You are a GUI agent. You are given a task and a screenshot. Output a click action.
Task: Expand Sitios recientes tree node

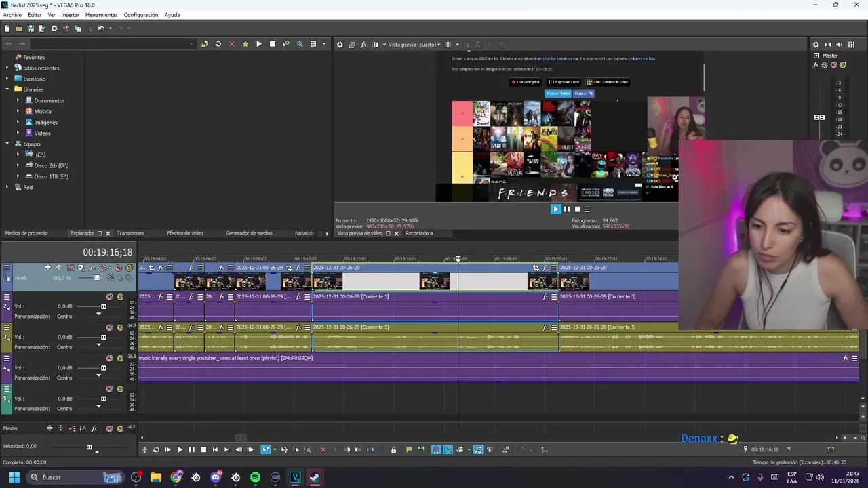pyautogui.click(x=7, y=68)
